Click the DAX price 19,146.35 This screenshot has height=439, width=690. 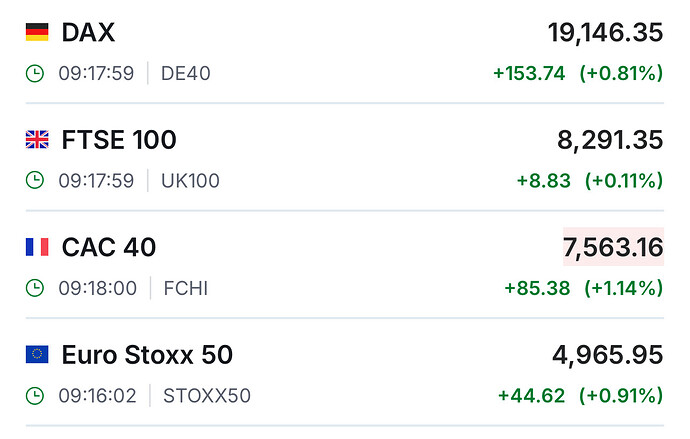coord(605,33)
